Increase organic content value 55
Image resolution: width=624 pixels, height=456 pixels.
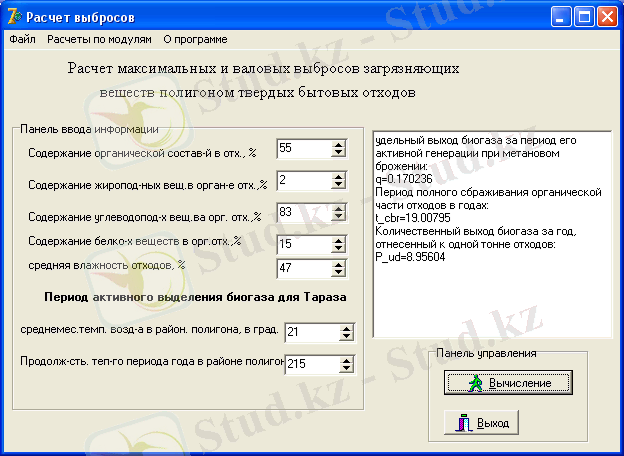pos(339,145)
